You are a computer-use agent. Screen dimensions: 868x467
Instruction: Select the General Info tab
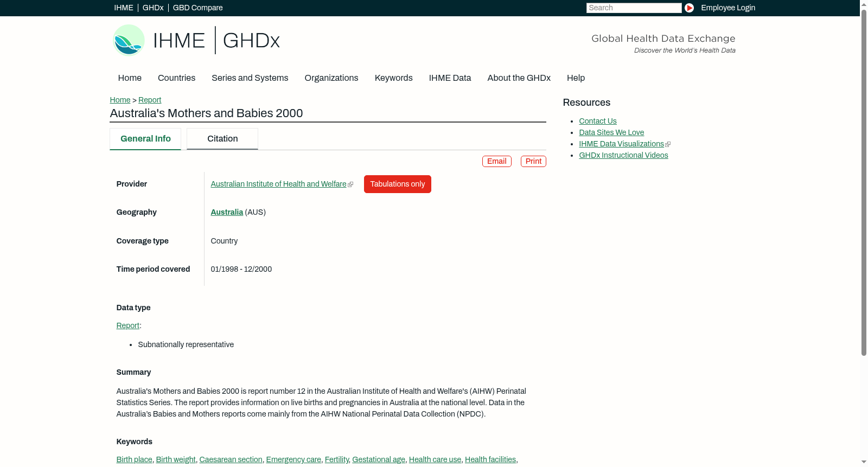(x=145, y=139)
